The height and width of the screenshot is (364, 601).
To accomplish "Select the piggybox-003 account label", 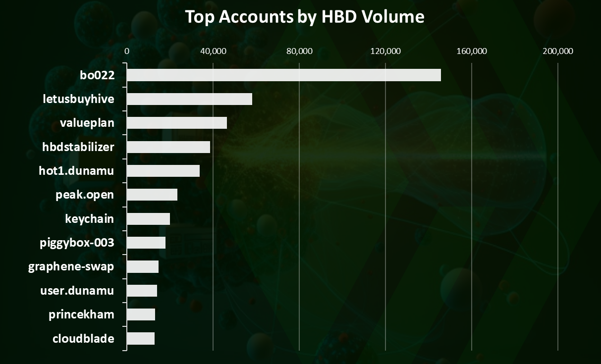I will tap(77, 243).
